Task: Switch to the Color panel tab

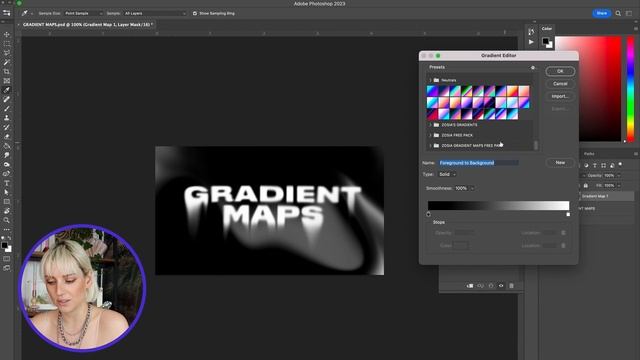Action: pos(547,29)
